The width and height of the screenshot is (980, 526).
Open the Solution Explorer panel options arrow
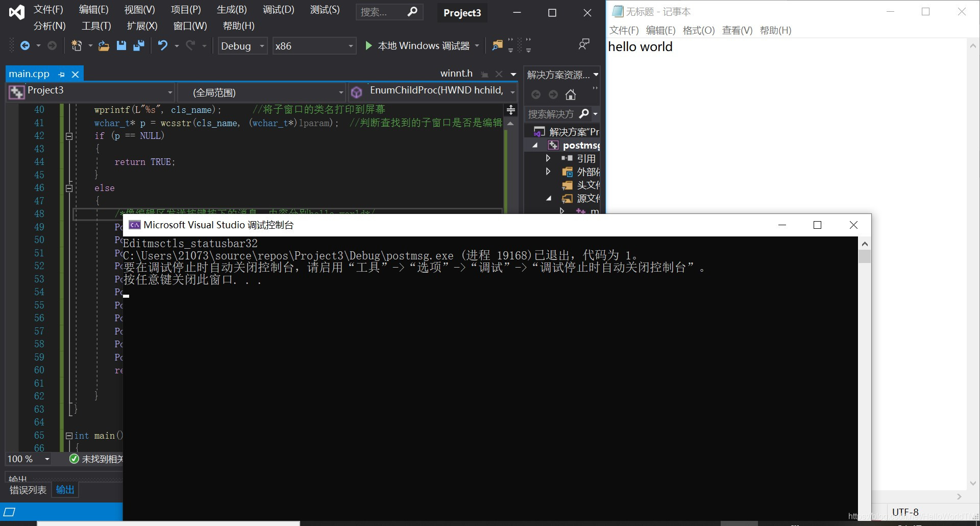(x=596, y=75)
